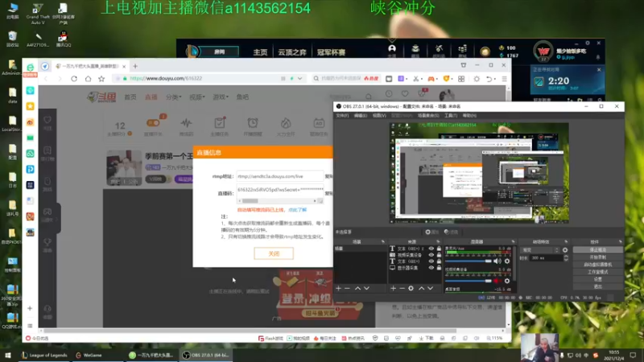
Task: Remove the selected scene in OBS
Action: pyautogui.click(x=348, y=289)
